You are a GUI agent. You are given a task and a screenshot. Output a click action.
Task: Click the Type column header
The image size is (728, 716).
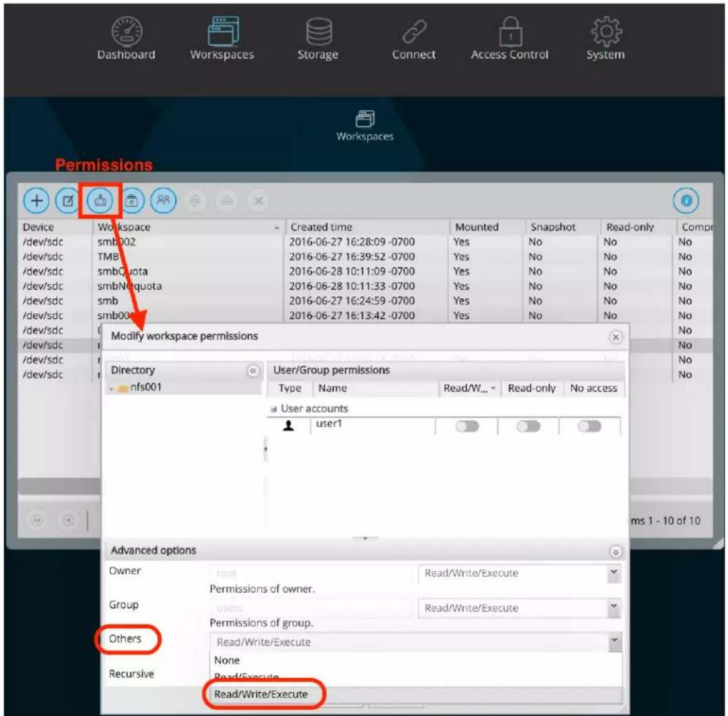tap(290, 388)
